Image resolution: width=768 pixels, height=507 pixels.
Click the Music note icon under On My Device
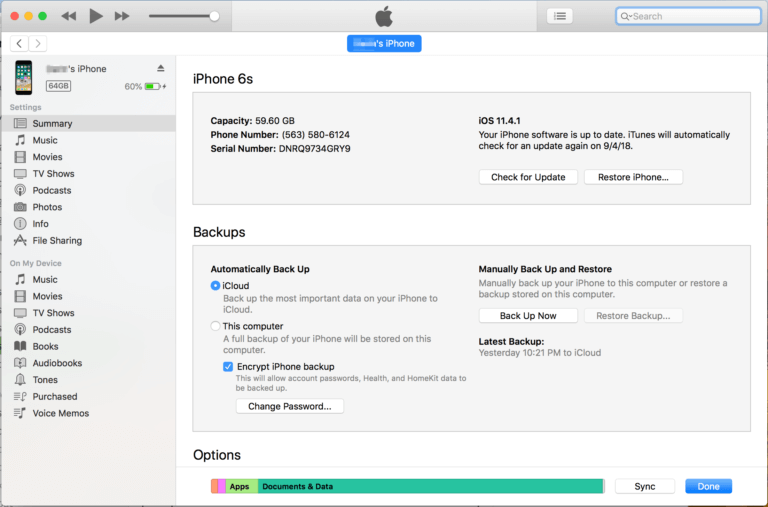tap(20, 279)
